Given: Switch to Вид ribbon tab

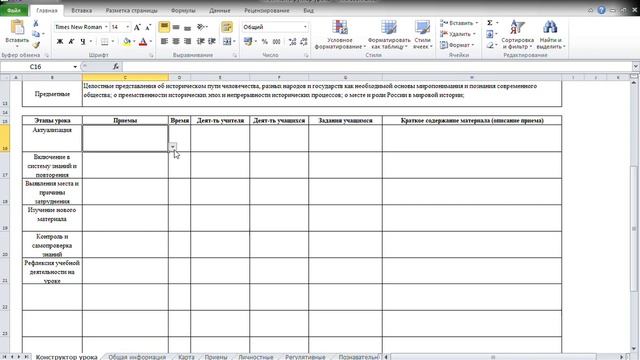Looking at the screenshot, I should tap(309, 10).
